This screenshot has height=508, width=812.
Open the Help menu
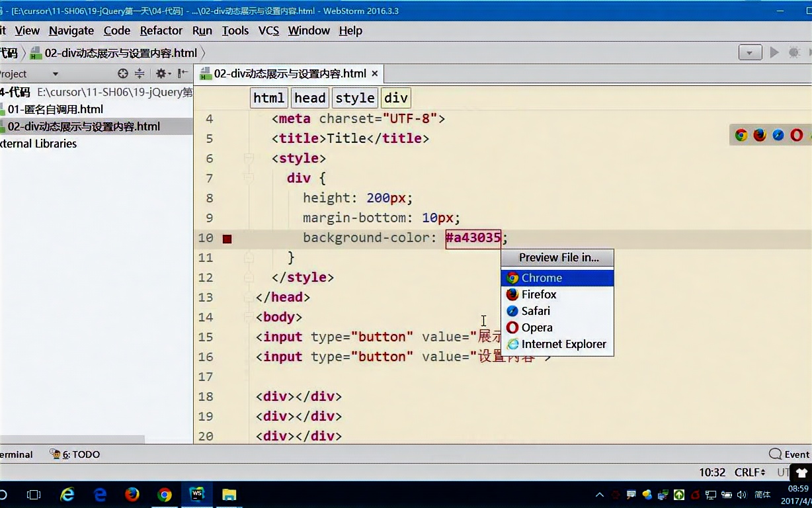(350, 30)
